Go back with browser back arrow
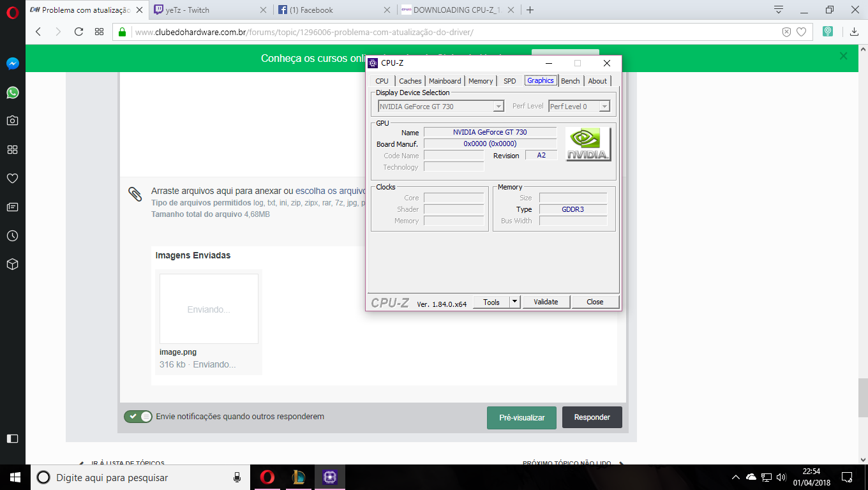This screenshot has height=490, width=868. click(38, 32)
